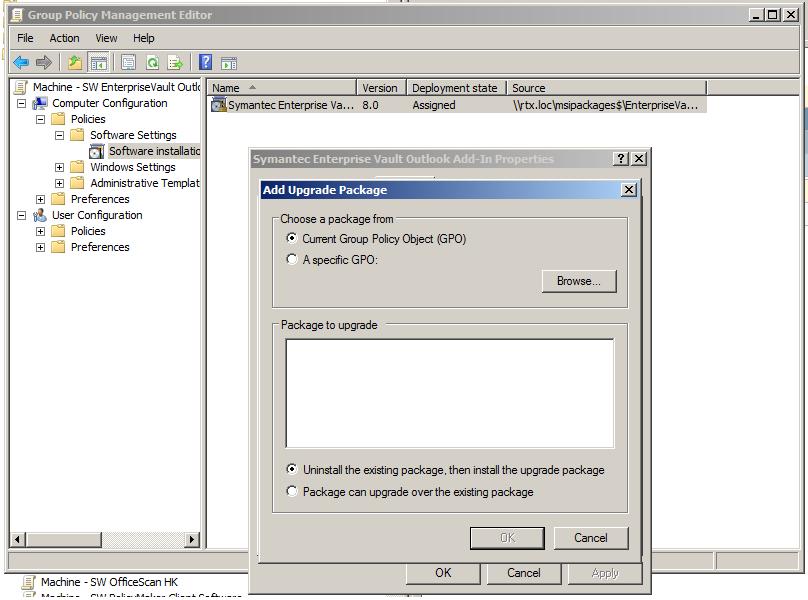This screenshot has width=808, height=600.
Task: Click the Windows Settings folder icon
Action: (77, 167)
